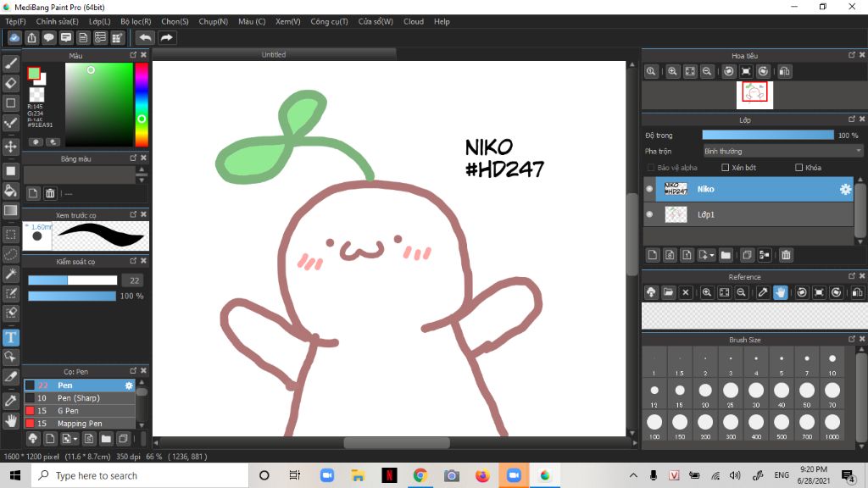Click the Undo arrow in the top toolbar
This screenshot has height=488, width=868.
point(145,37)
